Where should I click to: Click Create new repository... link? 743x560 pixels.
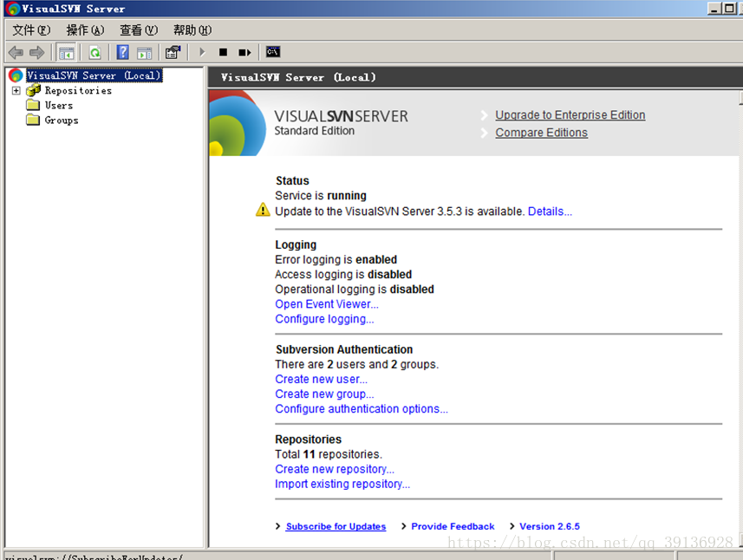(335, 469)
